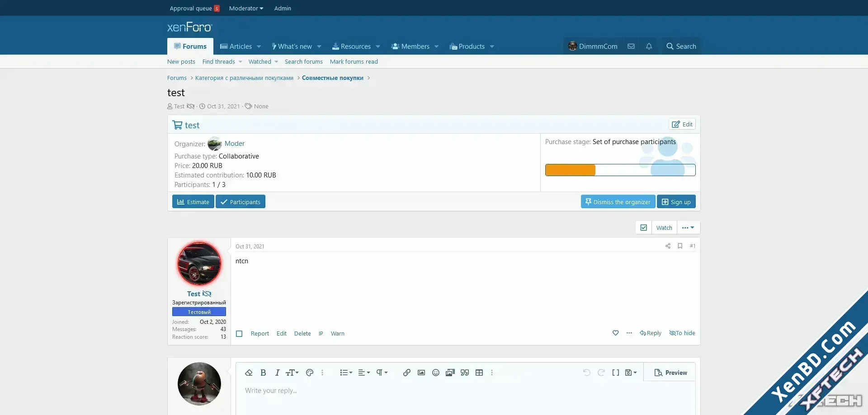Click the Sign up button
Screen dimensions: 868x415
click(x=676, y=202)
